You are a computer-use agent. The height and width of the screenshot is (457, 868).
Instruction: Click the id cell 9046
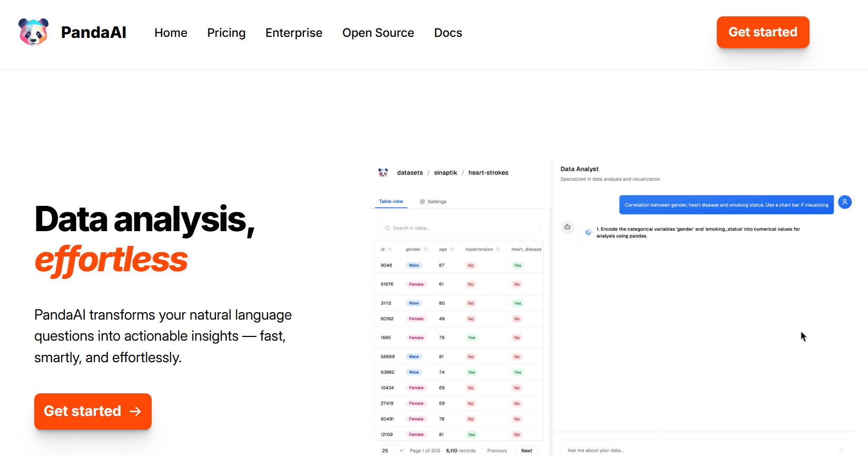(387, 265)
